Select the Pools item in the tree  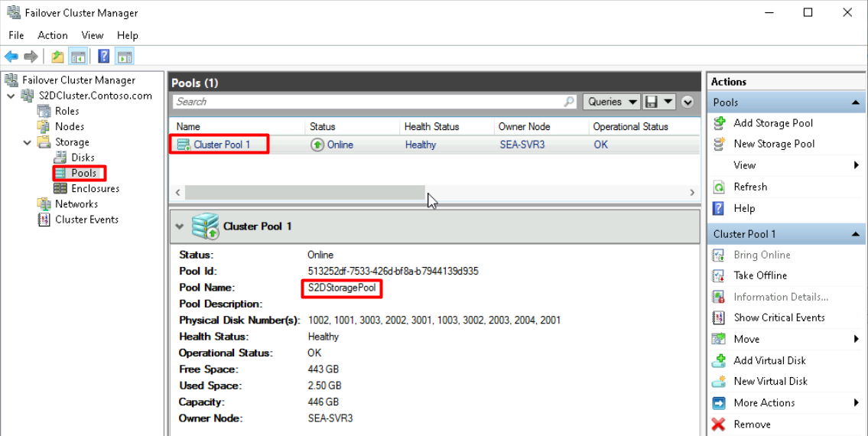(x=83, y=173)
